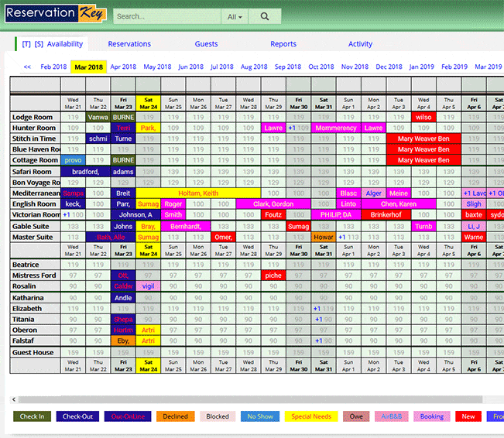Screen dimensions: 504x438
Task: Go to the Reports tab
Action: tap(283, 44)
